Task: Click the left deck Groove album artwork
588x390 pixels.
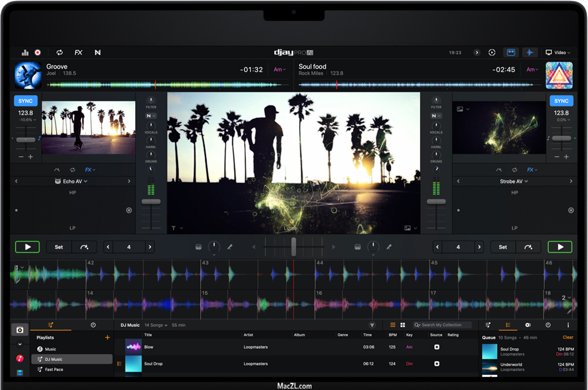Action: coord(28,76)
